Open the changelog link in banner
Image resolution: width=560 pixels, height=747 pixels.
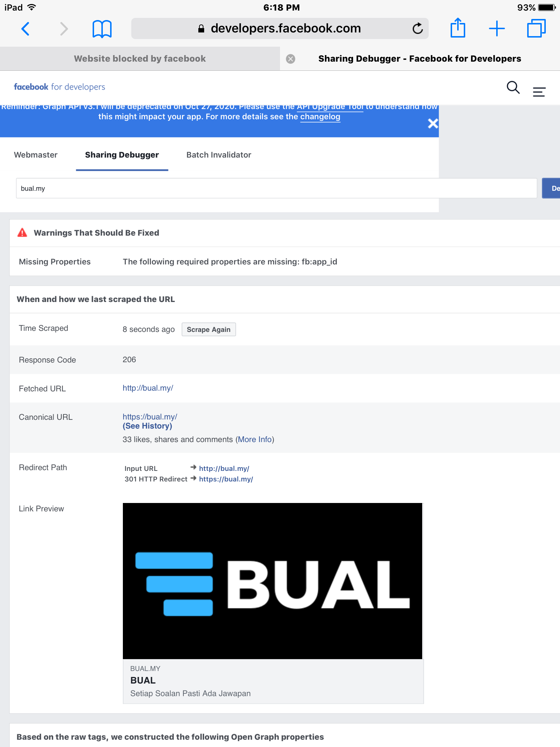(x=320, y=117)
